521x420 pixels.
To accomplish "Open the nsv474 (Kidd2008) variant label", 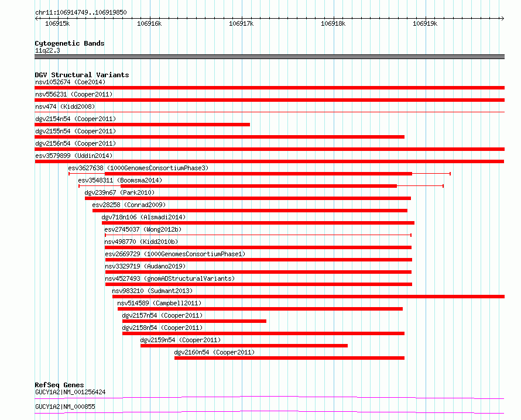I will [65, 106].
